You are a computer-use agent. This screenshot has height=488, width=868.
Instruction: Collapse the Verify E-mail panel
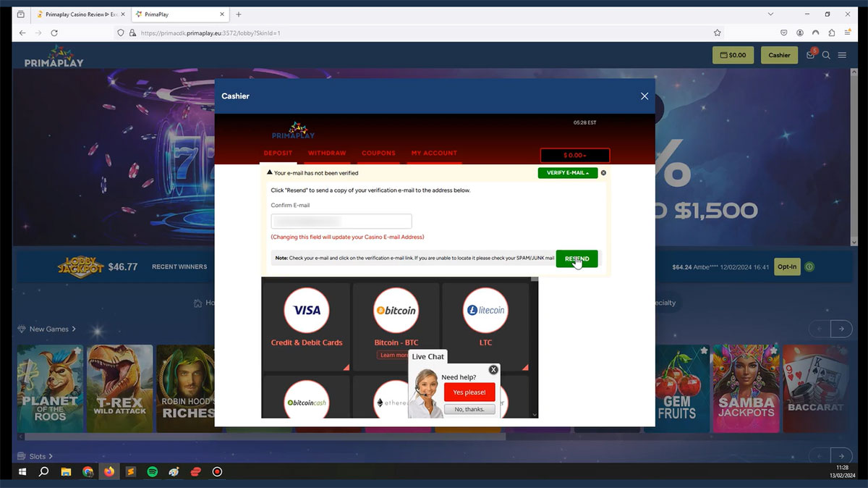(x=568, y=173)
